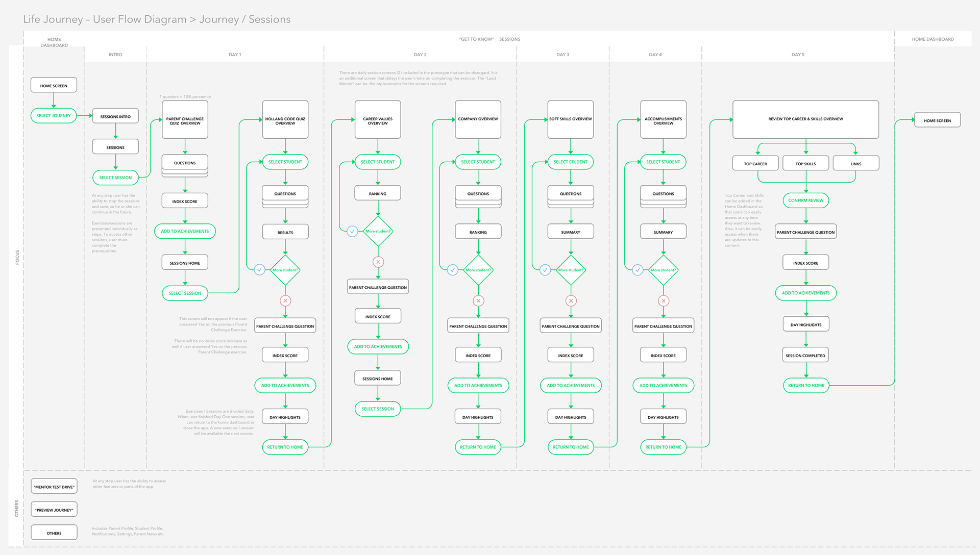
Task: Click the blue checkmark circle under Holland Code Quiz
Action: click(259, 270)
